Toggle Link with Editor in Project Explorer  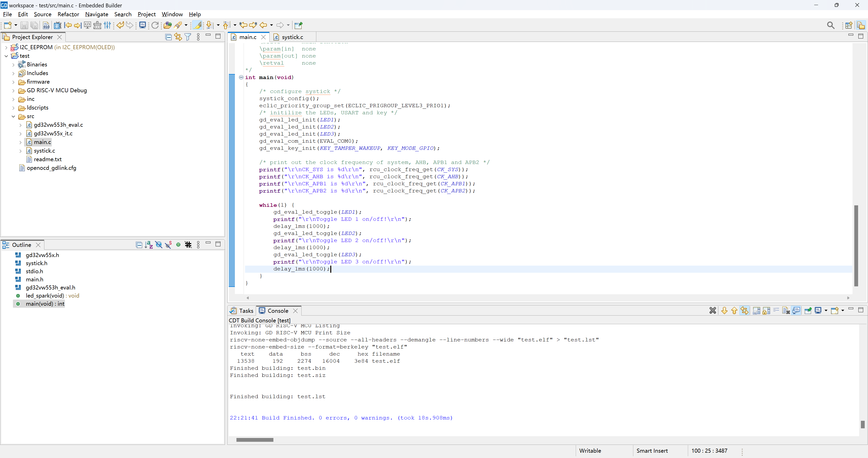tap(178, 37)
